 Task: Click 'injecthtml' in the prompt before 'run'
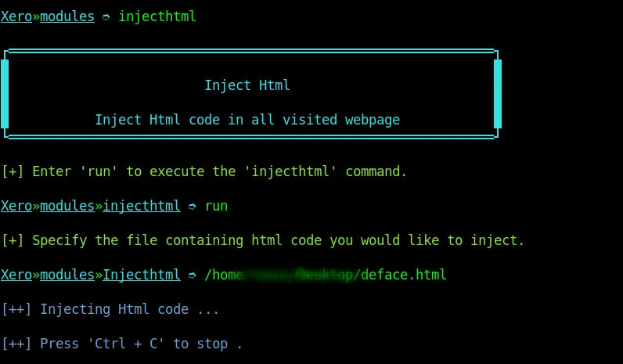click(142, 206)
